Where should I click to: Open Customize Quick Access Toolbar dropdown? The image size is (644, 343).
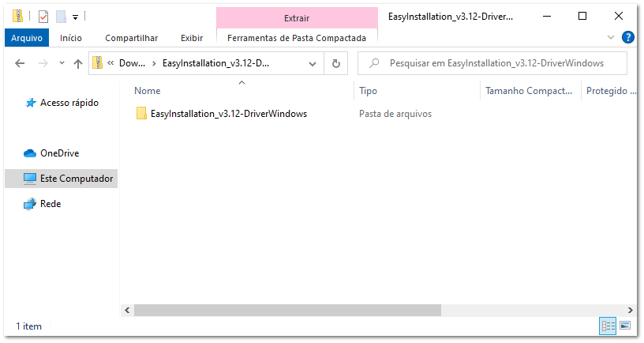[75, 17]
